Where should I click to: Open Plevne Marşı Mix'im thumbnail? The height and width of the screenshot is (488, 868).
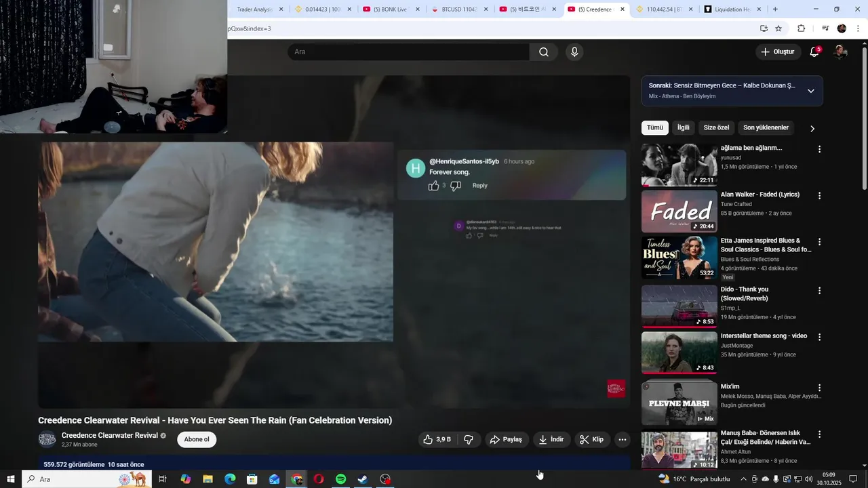679,403
